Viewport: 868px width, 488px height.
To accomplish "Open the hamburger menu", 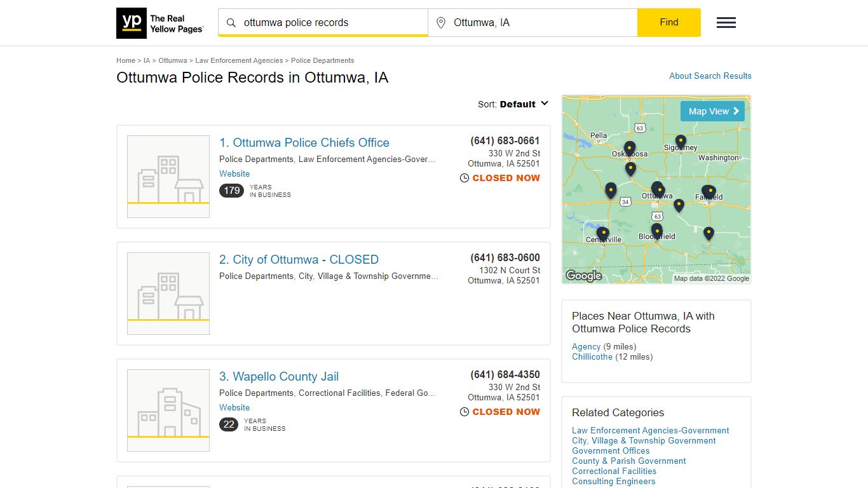I will [726, 23].
